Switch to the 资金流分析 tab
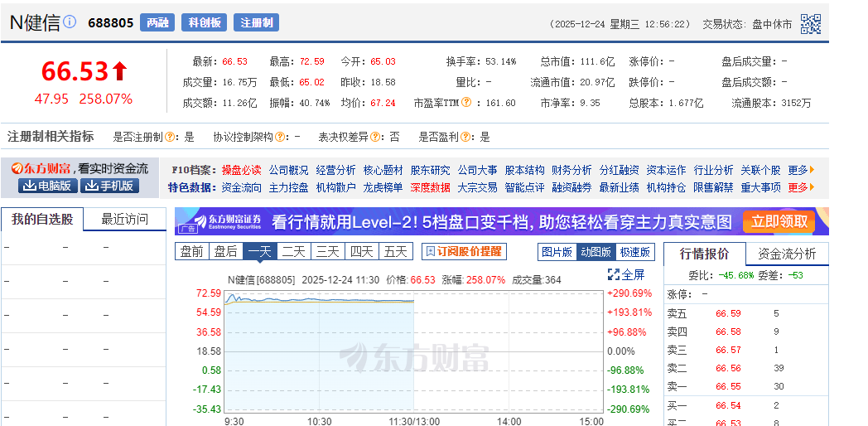868x426 pixels. 786,254
